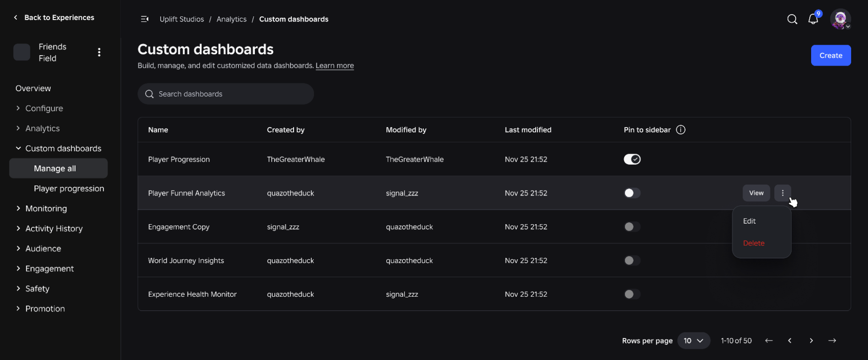
Task: Click the sidebar collapse icon
Action: [x=144, y=19]
